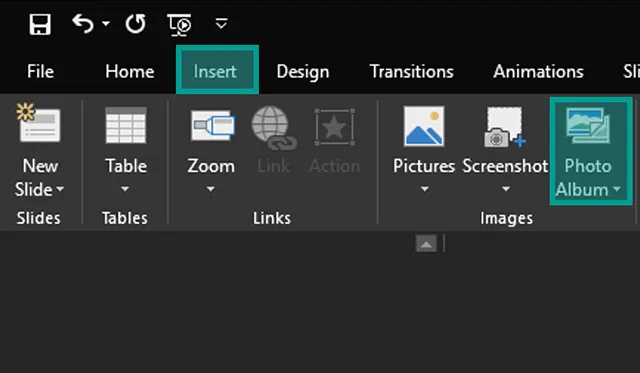Viewport: 640px width, 373px height.
Task: Open the File menu tab
Action: tap(40, 71)
